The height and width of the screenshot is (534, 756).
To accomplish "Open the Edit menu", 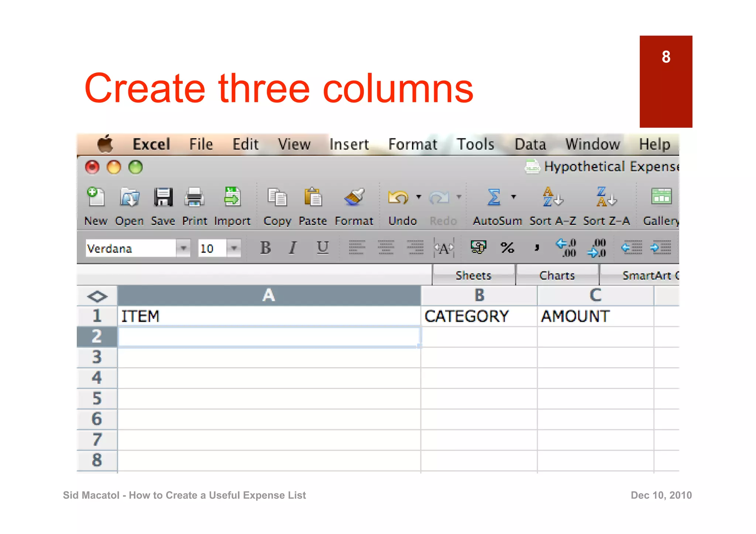I will (x=245, y=144).
